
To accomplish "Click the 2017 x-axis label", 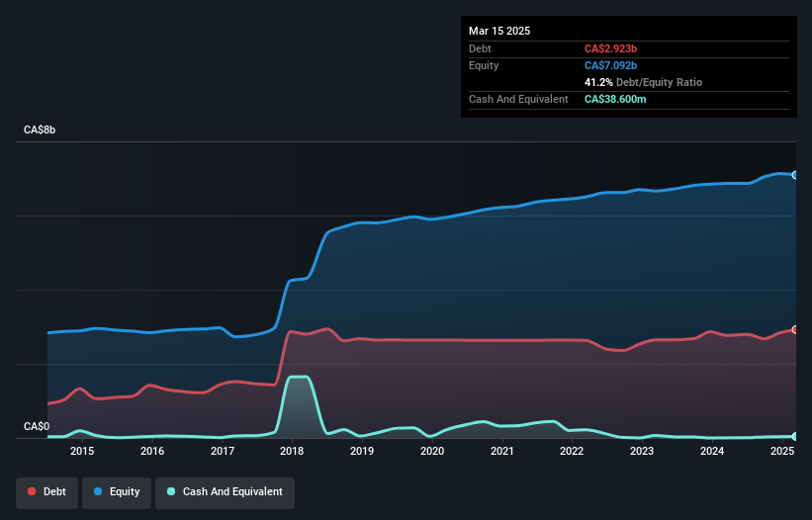I will pos(223,451).
